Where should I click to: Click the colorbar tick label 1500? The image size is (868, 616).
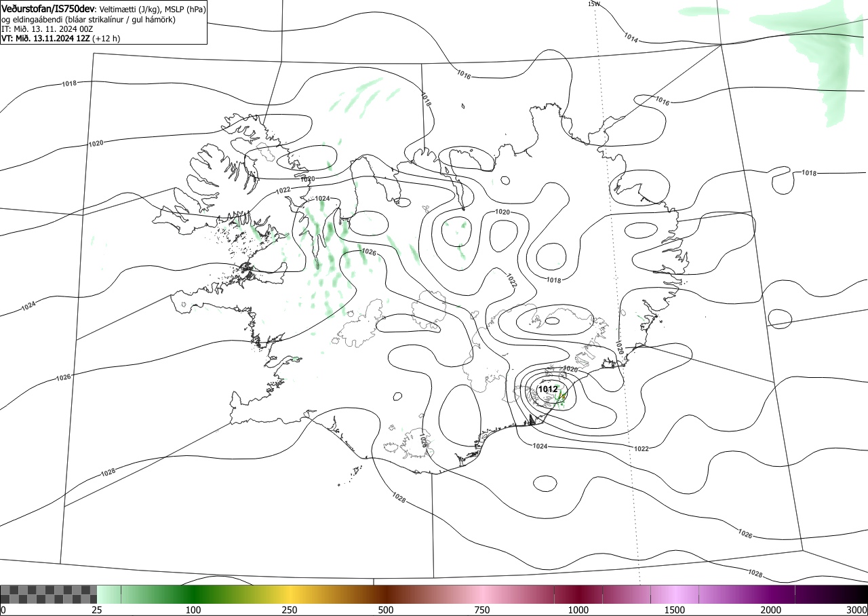[675, 610]
